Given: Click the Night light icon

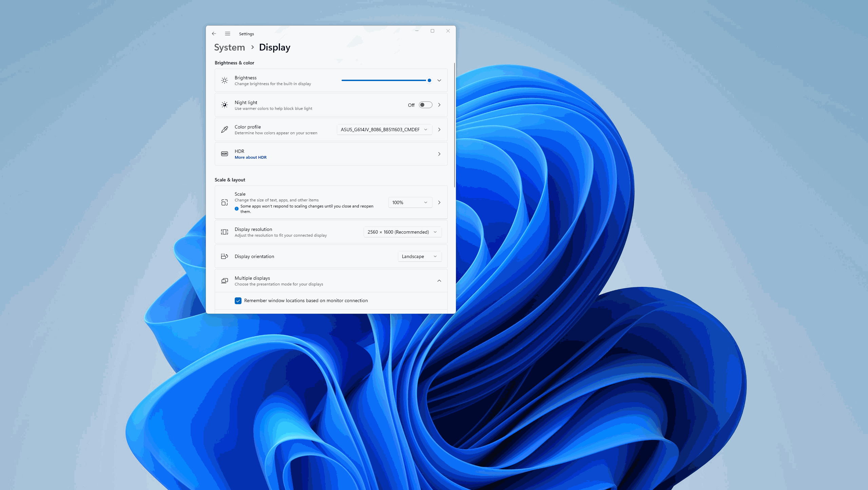Looking at the screenshot, I should pyautogui.click(x=225, y=105).
